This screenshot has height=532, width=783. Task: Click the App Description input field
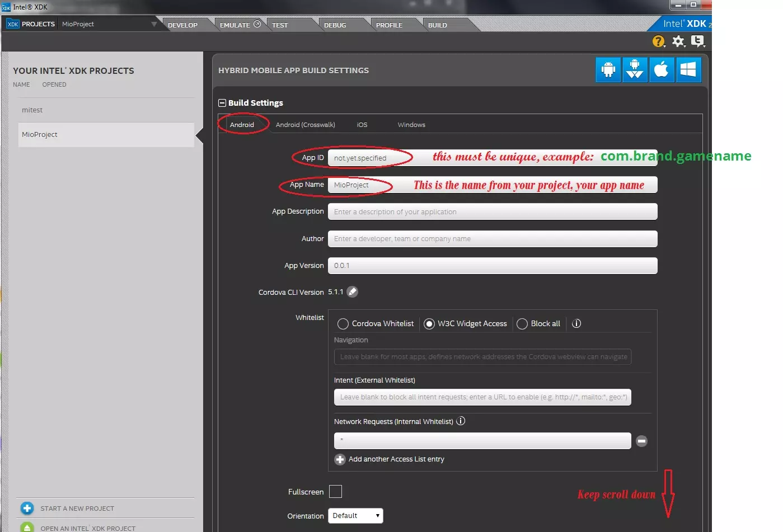[x=493, y=211]
